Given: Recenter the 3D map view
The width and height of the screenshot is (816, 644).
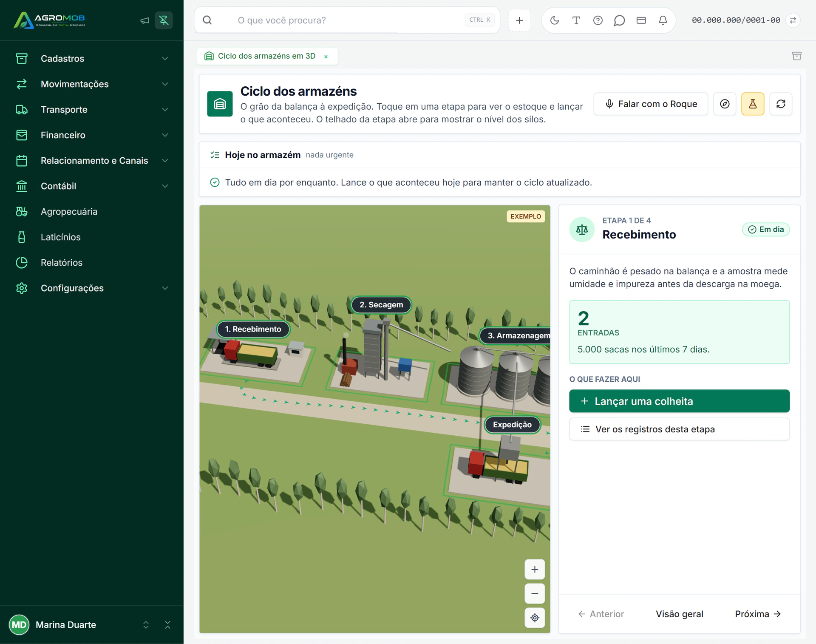Looking at the screenshot, I should pyautogui.click(x=535, y=618).
